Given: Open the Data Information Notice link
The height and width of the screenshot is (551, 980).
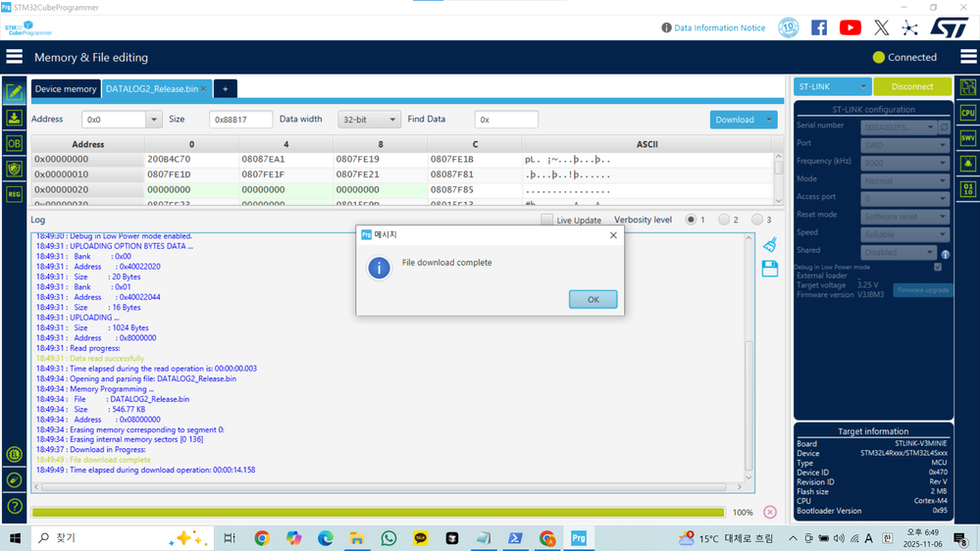Looking at the screenshot, I should tap(719, 27).
